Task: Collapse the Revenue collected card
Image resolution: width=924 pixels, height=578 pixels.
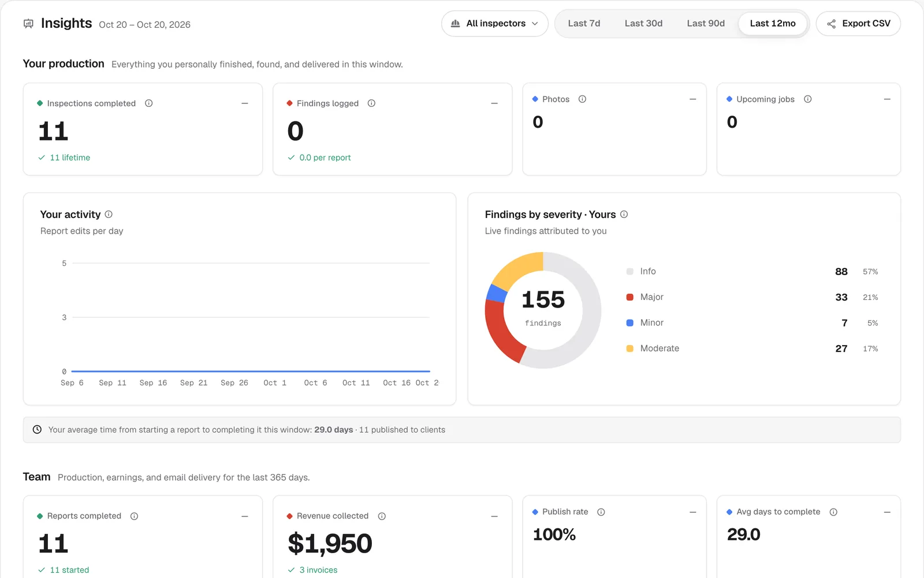Action: (x=494, y=516)
